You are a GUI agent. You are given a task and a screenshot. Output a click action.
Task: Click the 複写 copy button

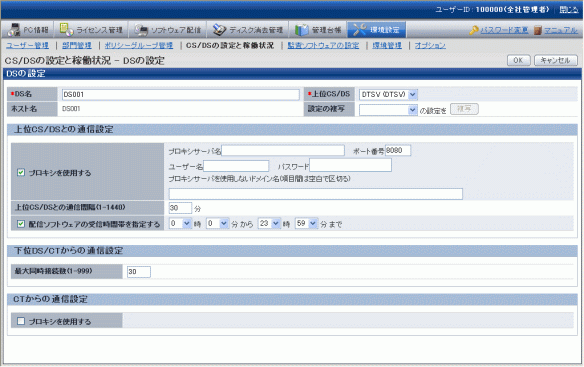[464, 109]
